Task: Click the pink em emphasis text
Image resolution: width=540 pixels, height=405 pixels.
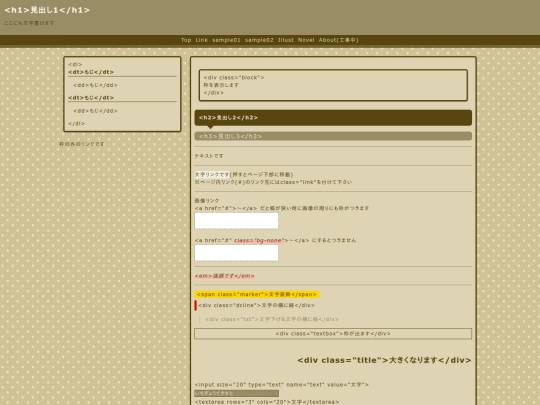Action: (225, 276)
